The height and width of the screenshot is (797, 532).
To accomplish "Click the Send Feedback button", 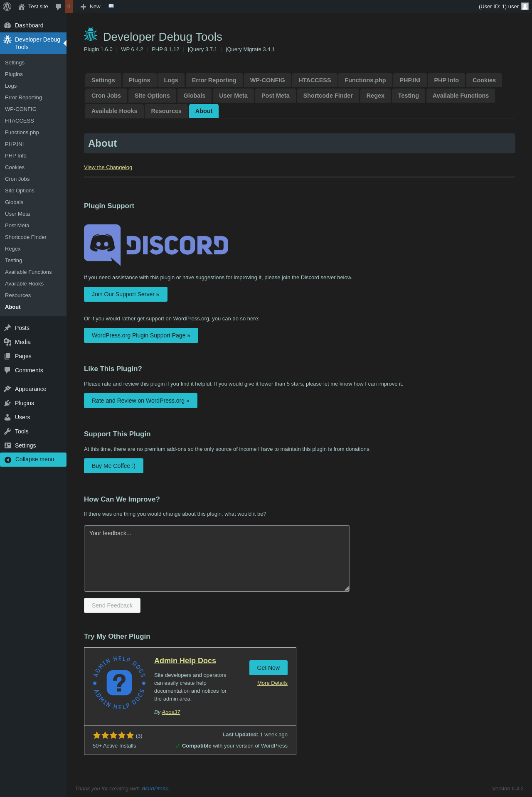I will pyautogui.click(x=112, y=605).
